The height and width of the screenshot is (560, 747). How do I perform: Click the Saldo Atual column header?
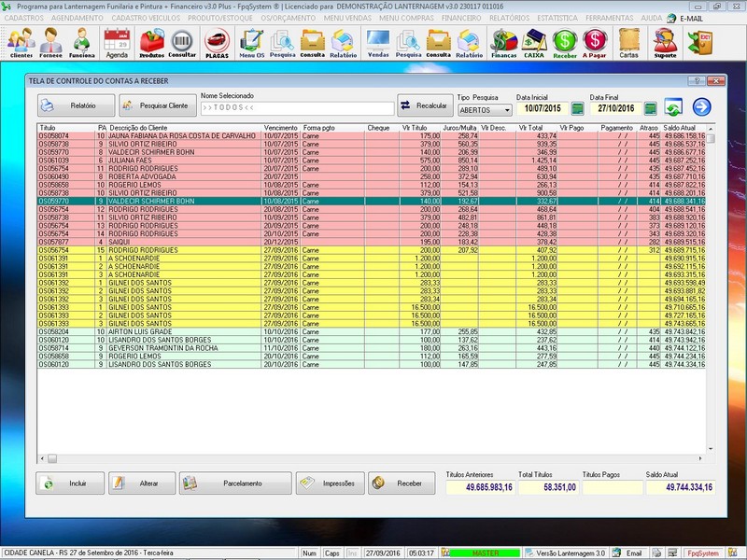pyautogui.click(x=680, y=128)
